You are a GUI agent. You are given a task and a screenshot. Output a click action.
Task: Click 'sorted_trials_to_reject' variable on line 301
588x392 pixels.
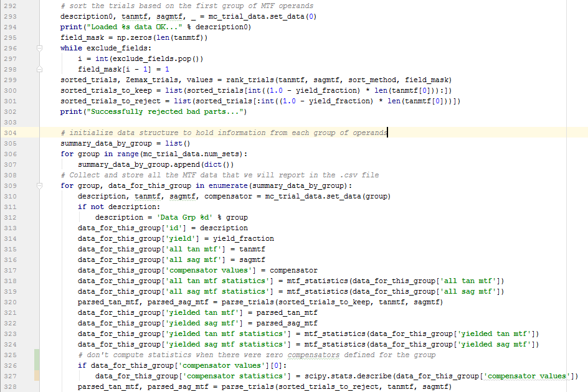point(111,101)
